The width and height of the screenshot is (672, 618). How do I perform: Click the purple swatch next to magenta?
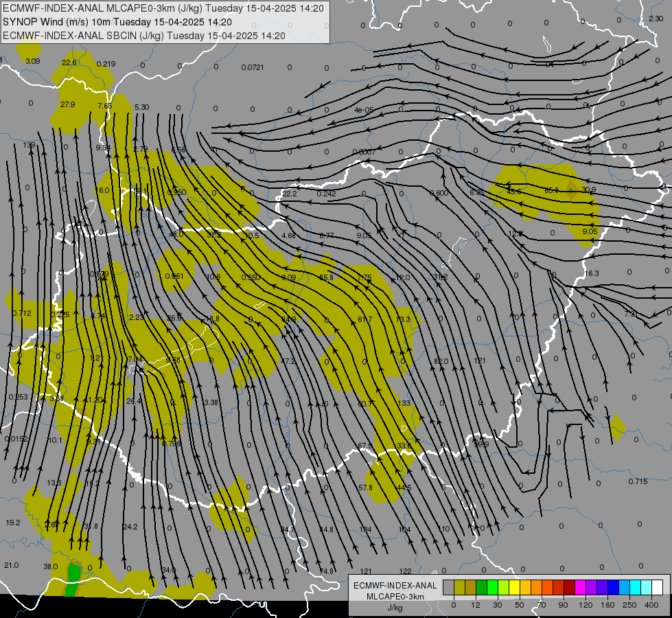[x=592, y=588]
